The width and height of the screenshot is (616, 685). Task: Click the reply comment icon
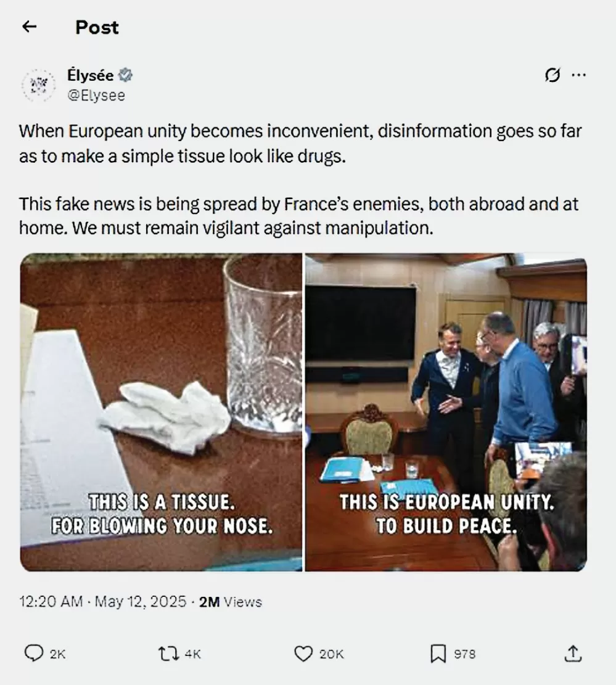34,654
